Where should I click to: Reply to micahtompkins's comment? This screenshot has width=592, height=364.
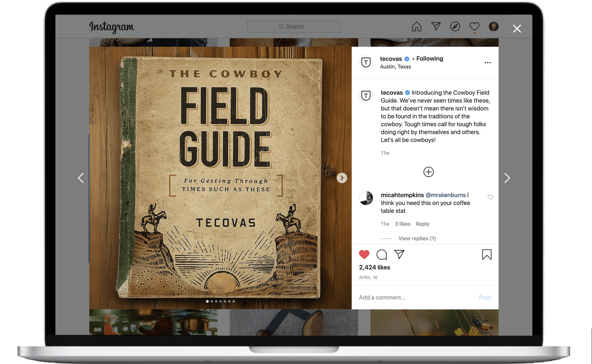click(x=422, y=224)
